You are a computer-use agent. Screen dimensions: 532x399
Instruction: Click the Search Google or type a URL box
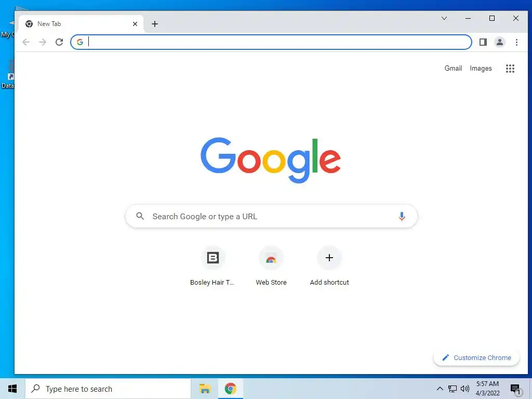[271, 216]
